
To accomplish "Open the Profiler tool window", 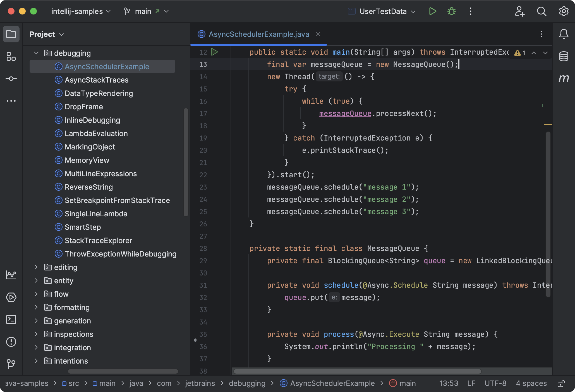I will [11, 275].
